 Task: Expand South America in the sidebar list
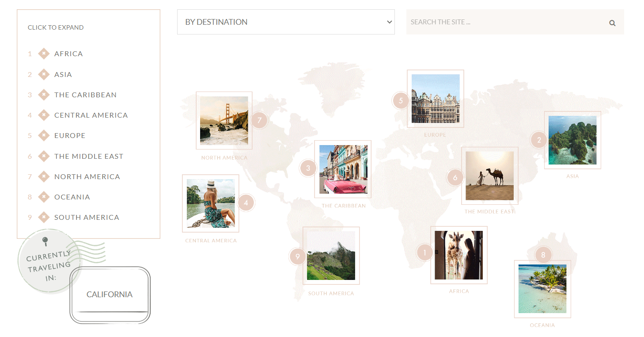(x=87, y=217)
